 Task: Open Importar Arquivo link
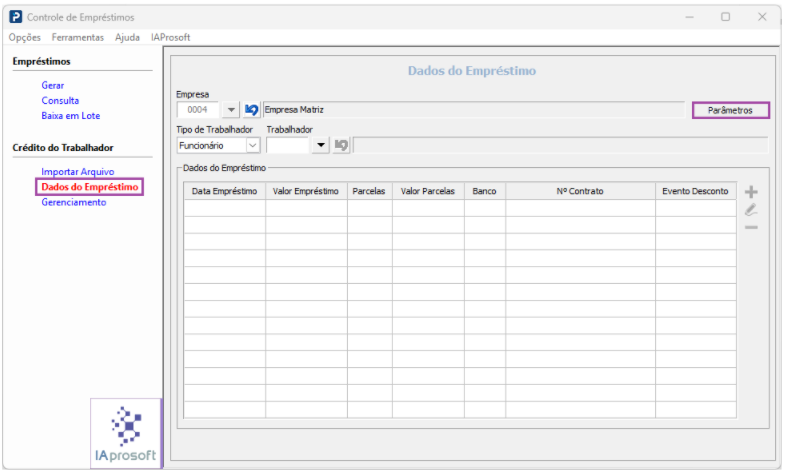pos(78,172)
